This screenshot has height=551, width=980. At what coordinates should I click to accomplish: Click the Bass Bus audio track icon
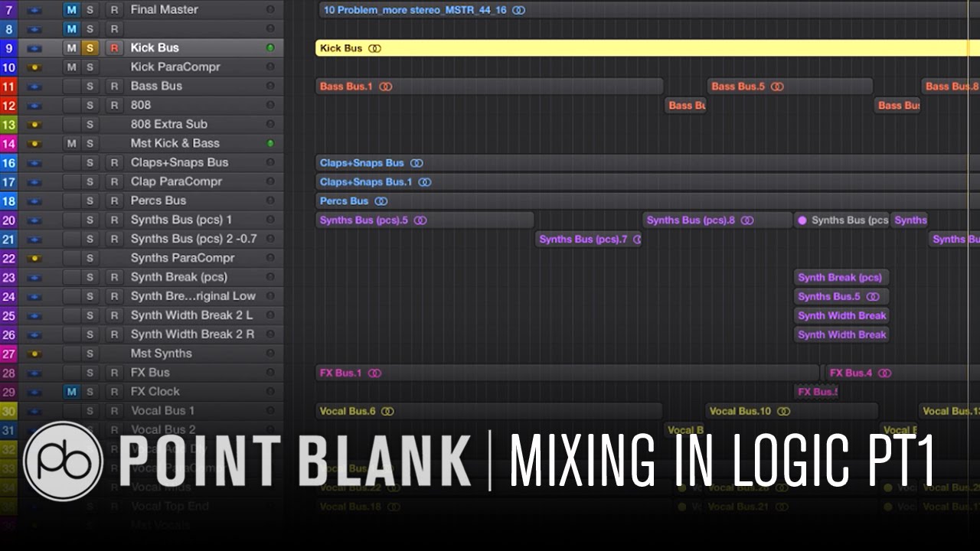point(34,86)
